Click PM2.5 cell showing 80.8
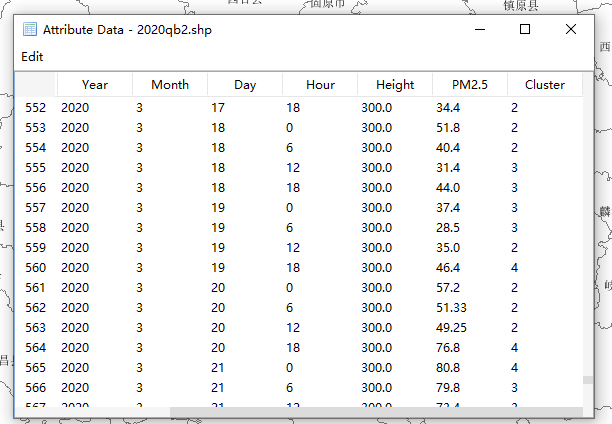 tap(449, 367)
